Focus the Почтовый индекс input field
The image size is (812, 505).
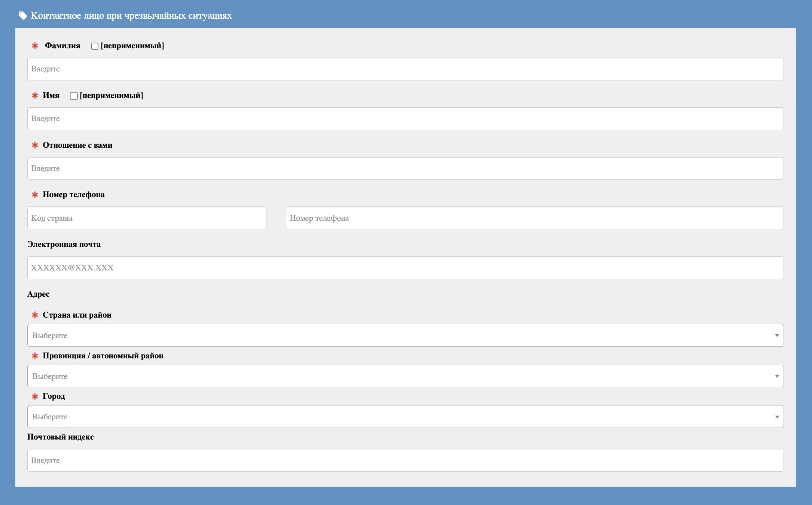[x=405, y=460]
